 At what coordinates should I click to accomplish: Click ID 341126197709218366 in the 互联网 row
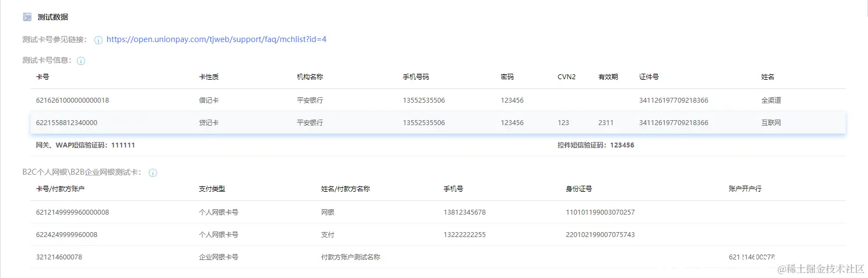(673, 123)
